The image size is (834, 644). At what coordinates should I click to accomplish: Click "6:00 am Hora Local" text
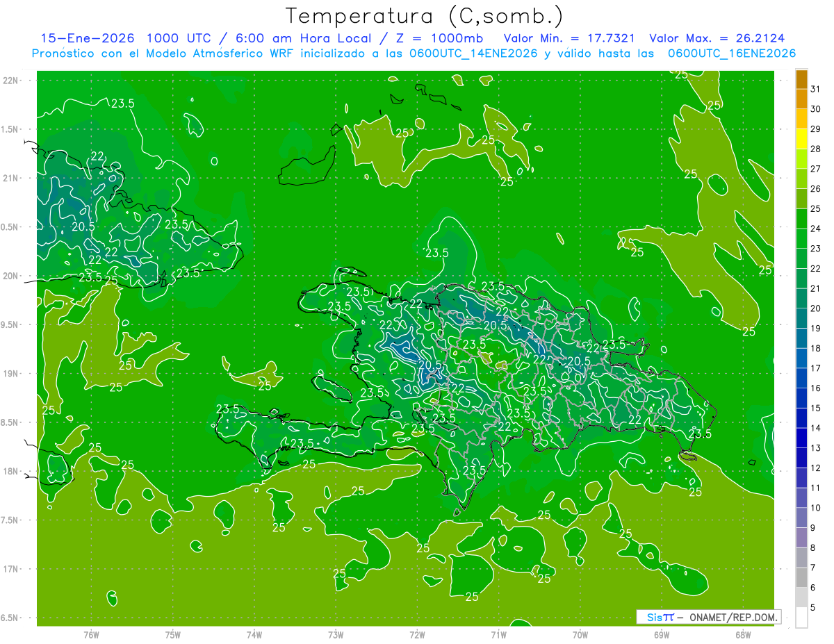click(305, 38)
